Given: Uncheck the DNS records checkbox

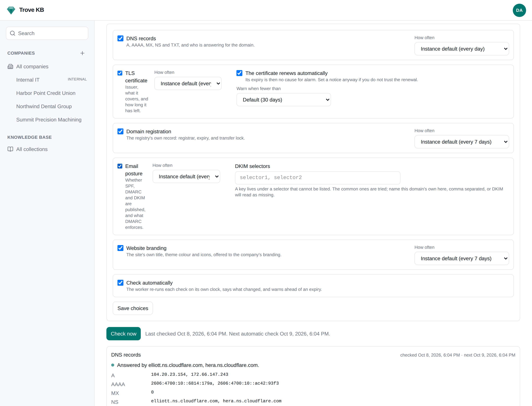Looking at the screenshot, I should (120, 38).
